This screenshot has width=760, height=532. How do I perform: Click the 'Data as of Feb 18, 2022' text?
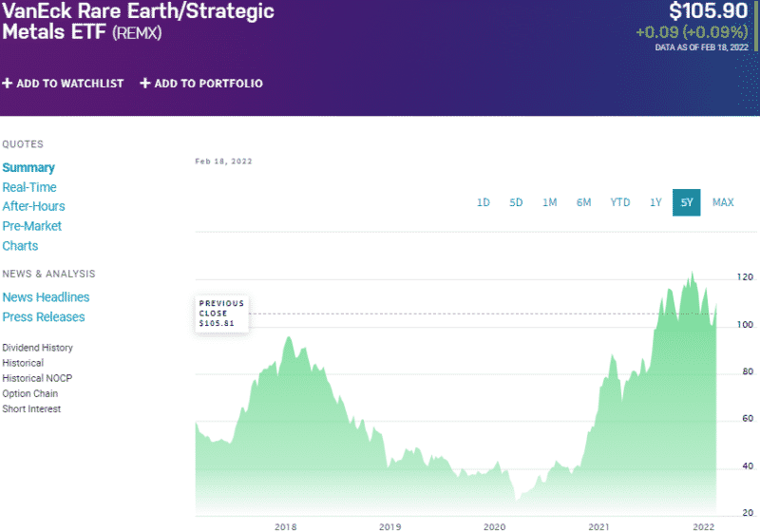coord(701,47)
